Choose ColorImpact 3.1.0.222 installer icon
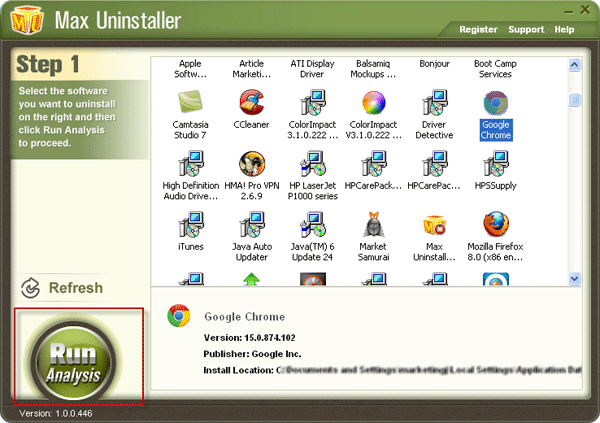This screenshot has height=423, width=600. tap(313, 102)
